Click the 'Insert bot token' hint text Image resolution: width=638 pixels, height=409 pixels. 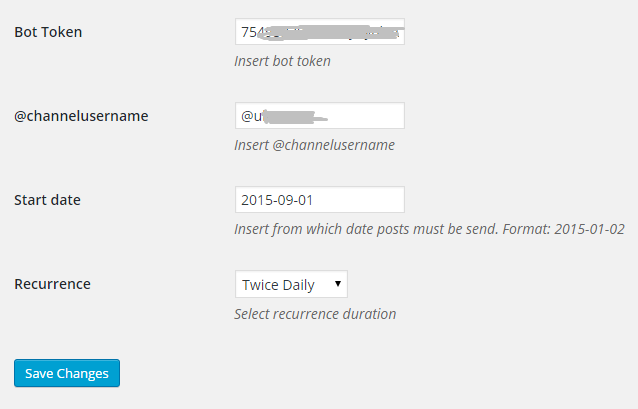pos(282,61)
